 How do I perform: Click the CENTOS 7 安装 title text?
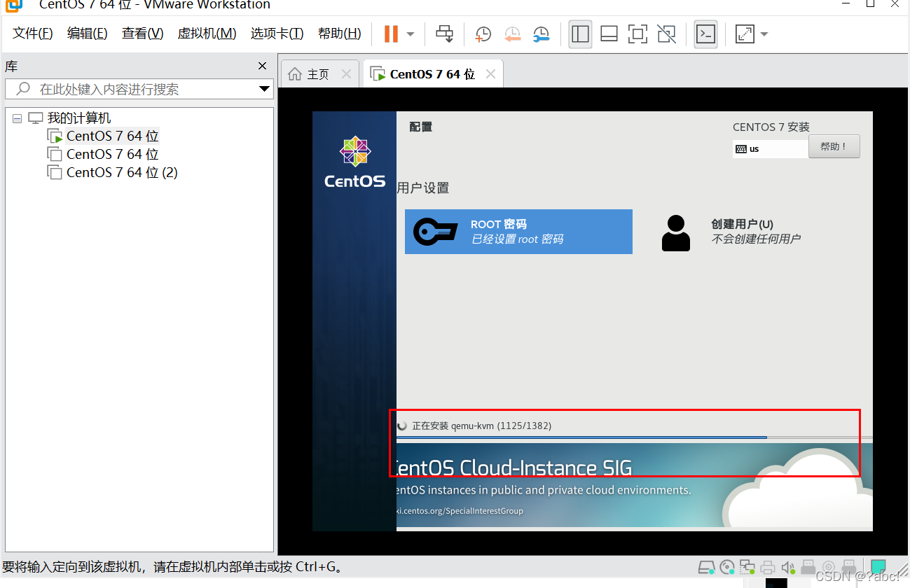click(771, 127)
